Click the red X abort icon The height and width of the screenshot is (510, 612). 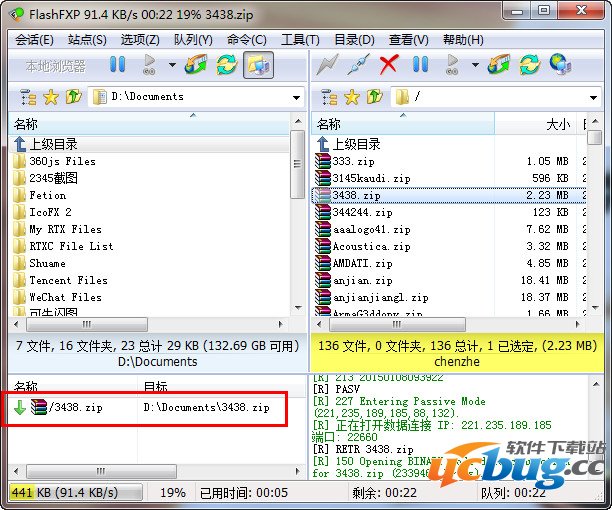coord(389,66)
